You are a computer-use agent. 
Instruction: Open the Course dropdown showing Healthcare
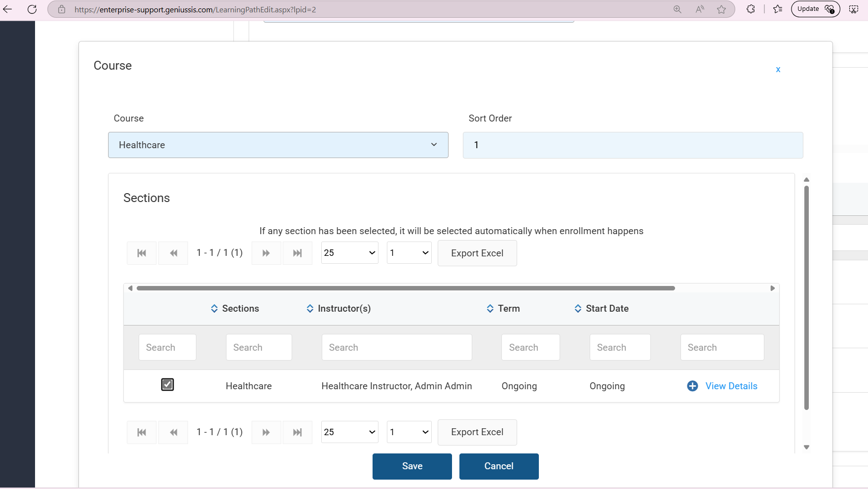coord(278,145)
